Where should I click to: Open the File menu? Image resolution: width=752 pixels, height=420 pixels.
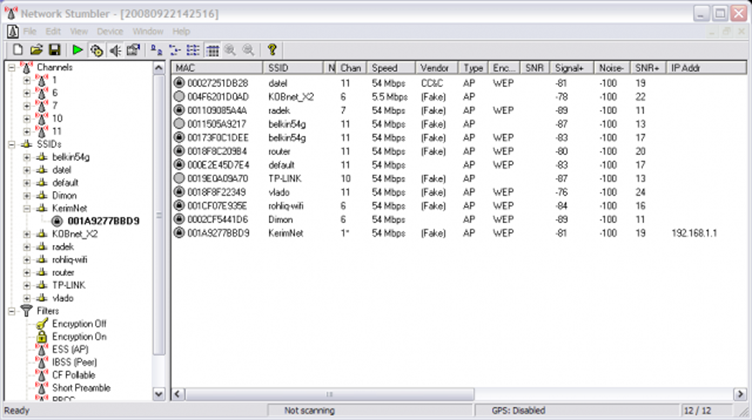pyautogui.click(x=30, y=31)
